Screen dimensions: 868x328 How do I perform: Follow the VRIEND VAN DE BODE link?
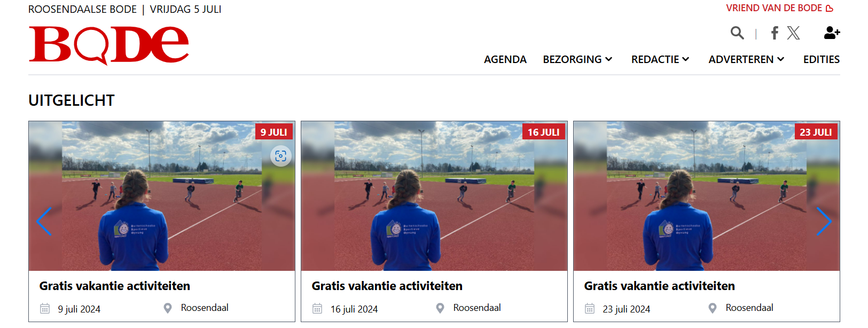(779, 8)
